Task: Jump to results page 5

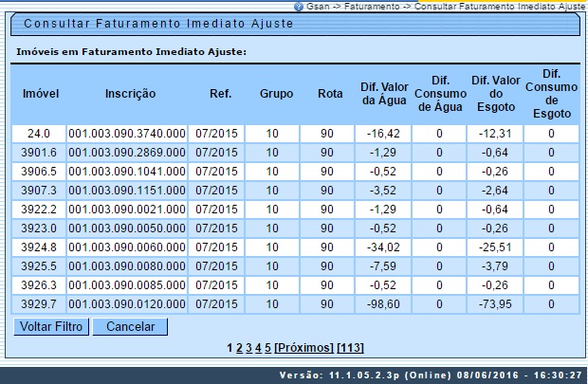Action: pos(267,348)
